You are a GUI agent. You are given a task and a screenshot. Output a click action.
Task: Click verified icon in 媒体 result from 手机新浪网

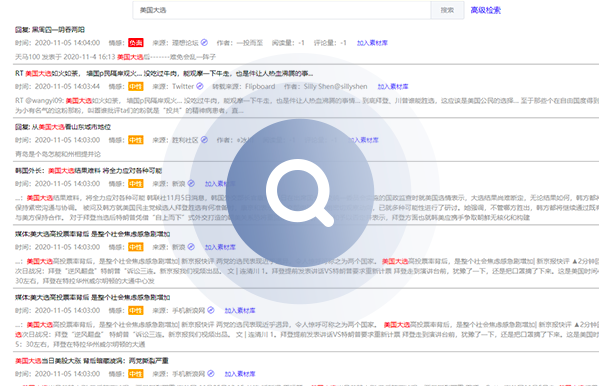pos(211,310)
